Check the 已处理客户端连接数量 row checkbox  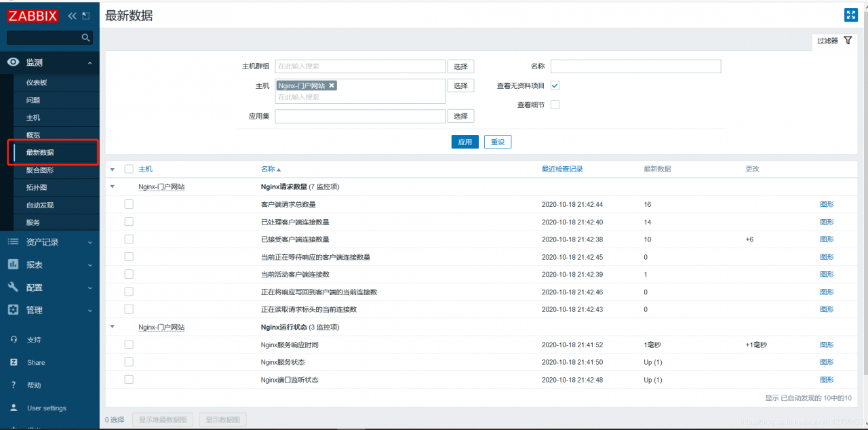pos(129,222)
